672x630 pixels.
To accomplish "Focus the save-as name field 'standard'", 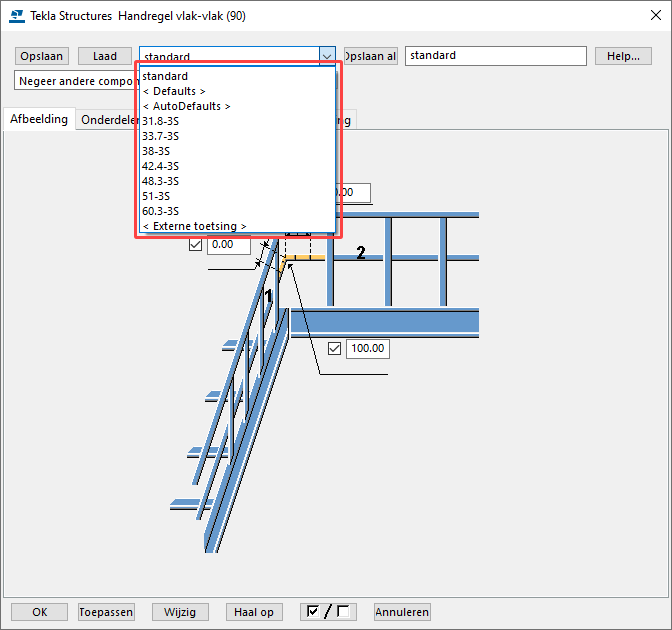I will (x=496, y=56).
